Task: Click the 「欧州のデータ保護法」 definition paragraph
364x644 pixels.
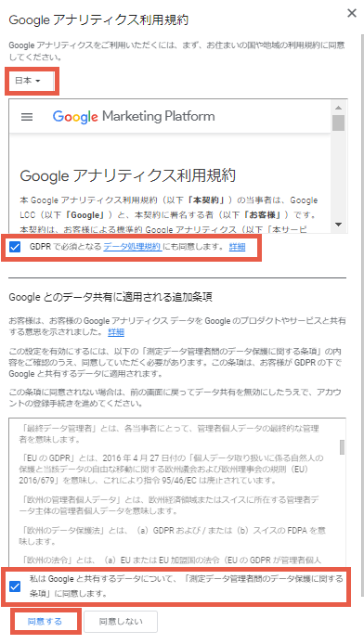Action: pyautogui.click(x=172, y=535)
